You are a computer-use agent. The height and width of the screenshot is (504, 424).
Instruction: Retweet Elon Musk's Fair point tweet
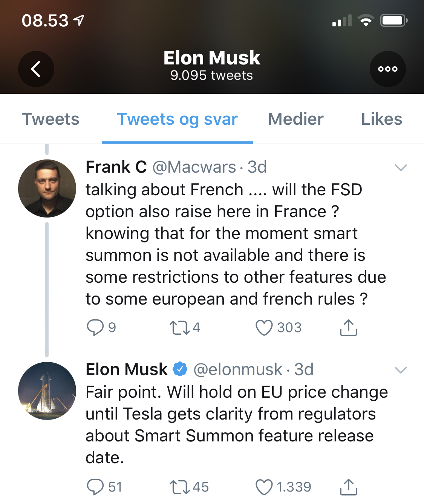179,487
